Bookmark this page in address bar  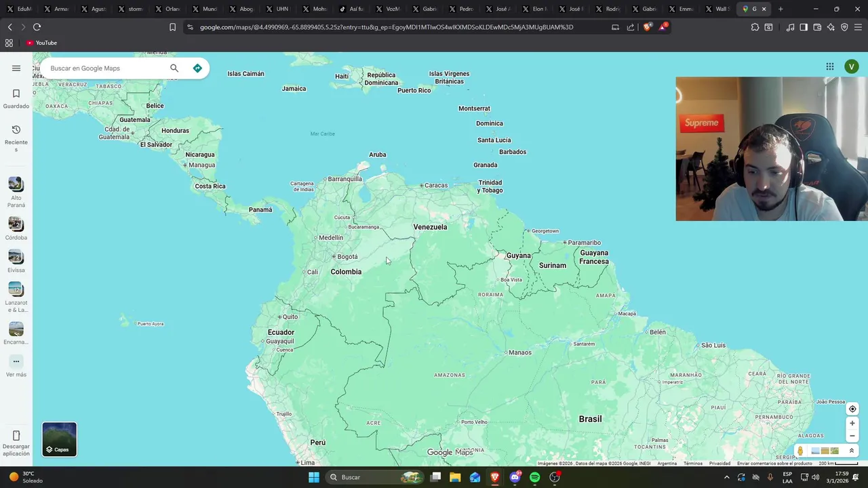[172, 27]
